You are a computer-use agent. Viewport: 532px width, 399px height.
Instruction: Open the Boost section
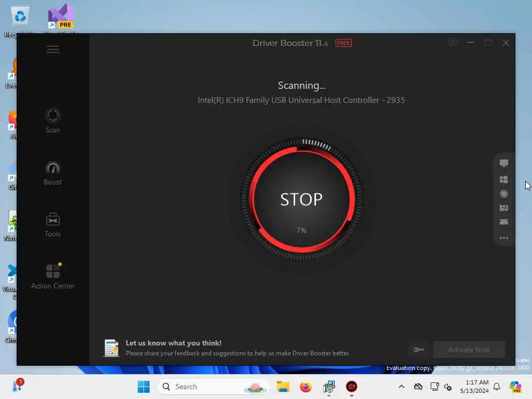[x=53, y=174]
